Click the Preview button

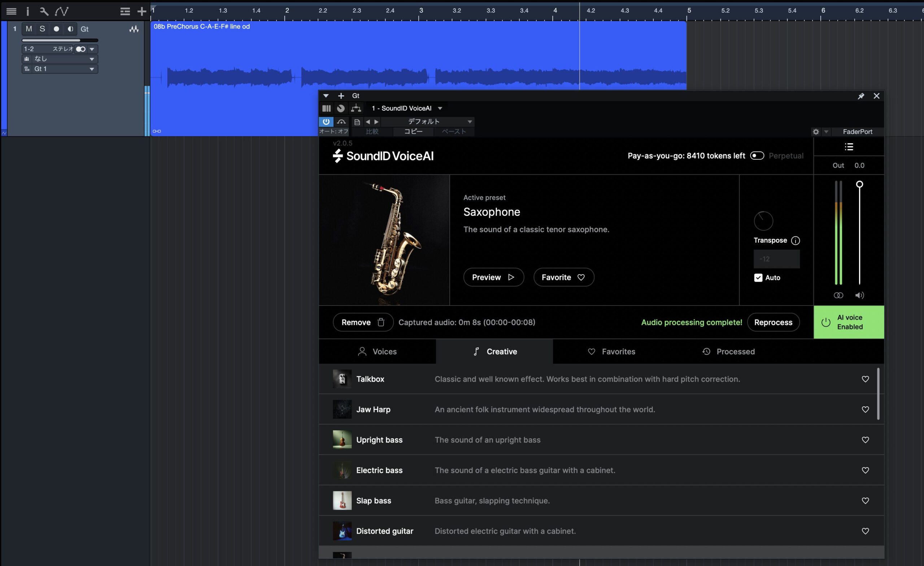tap(493, 277)
